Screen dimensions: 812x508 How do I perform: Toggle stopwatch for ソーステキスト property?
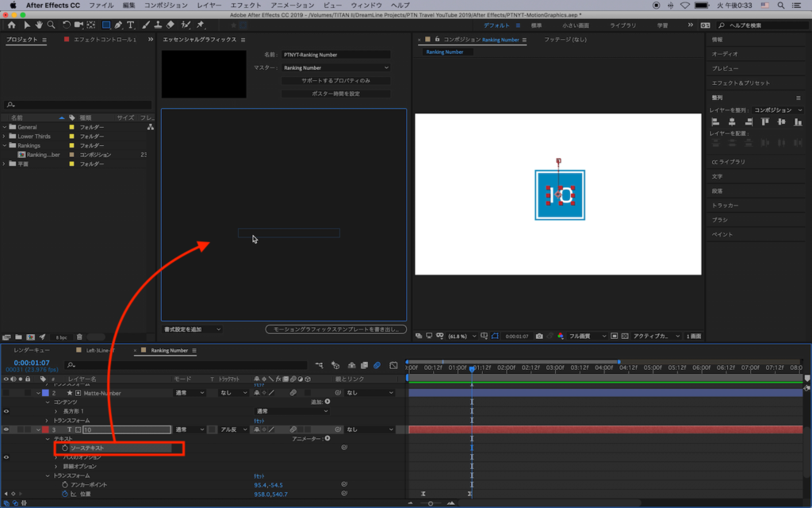pos(65,448)
